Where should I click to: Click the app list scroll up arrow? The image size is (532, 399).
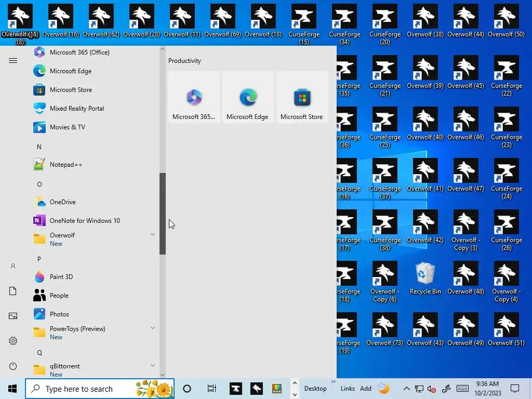pyautogui.click(x=163, y=49)
